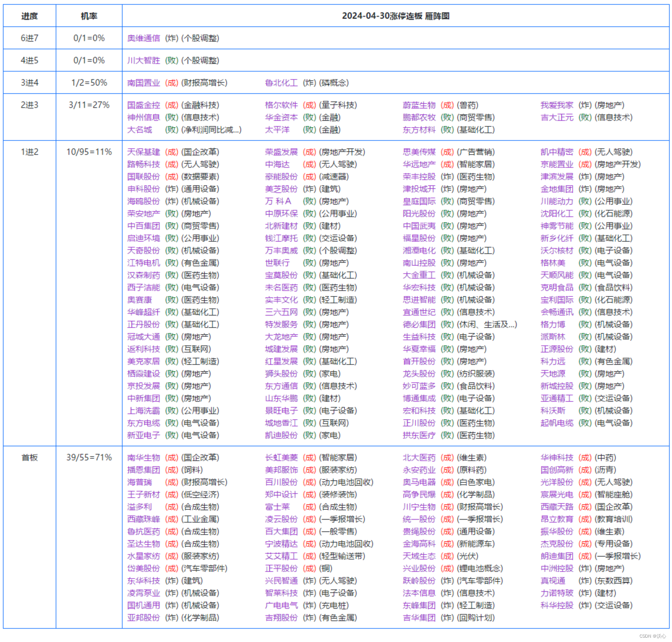
Task: Click the 克明食品 stock name
Action: pos(557,287)
